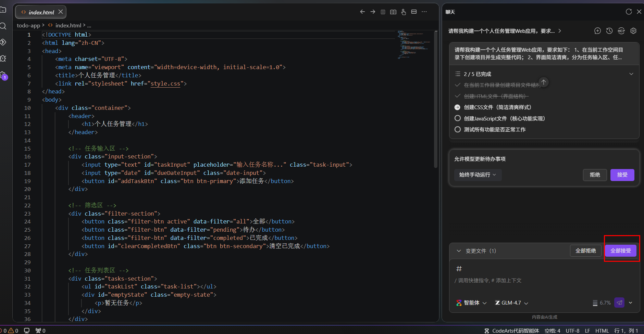Toggle in-progress todo '创建CSS文件' circle
This screenshot has height=334, width=644.
457,107
